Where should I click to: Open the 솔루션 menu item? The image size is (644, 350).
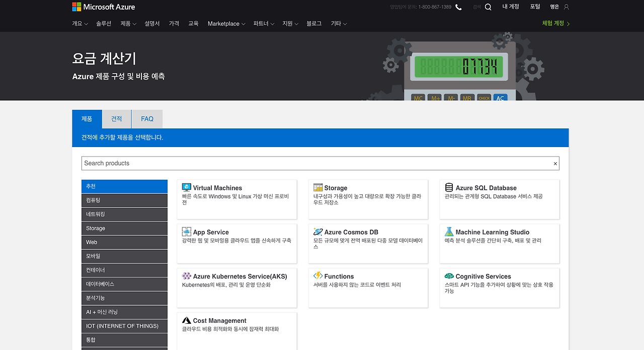pyautogui.click(x=104, y=24)
